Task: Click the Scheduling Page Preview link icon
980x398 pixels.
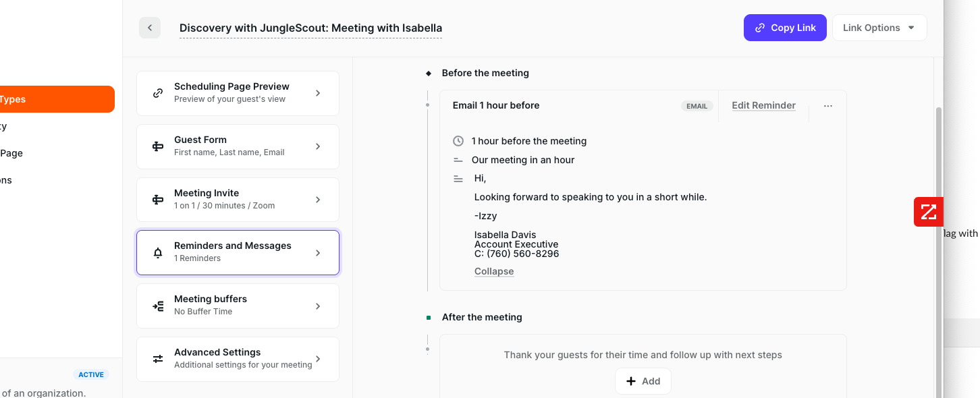Action: [x=158, y=93]
